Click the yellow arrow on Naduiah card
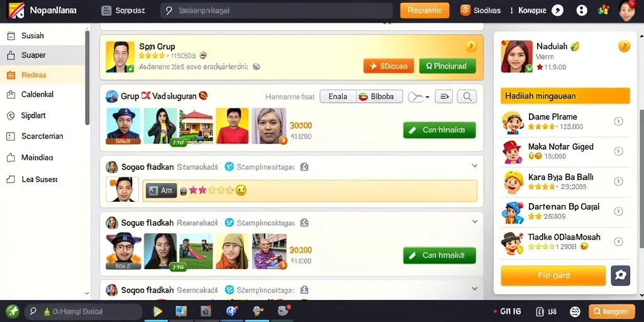The height and width of the screenshot is (322, 644). click(624, 46)
